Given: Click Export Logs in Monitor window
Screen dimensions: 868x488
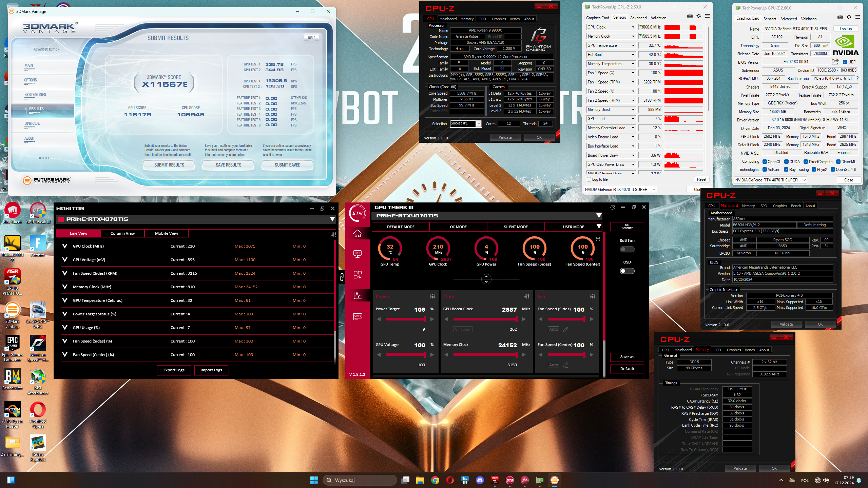Looking at the screenshot, I should 174,370.
